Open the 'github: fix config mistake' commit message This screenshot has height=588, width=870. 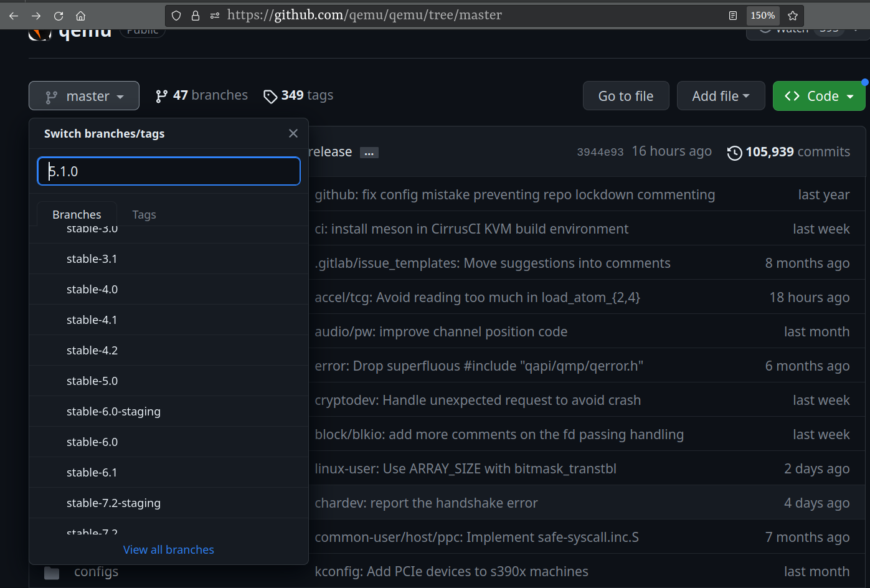pos(515,195)
